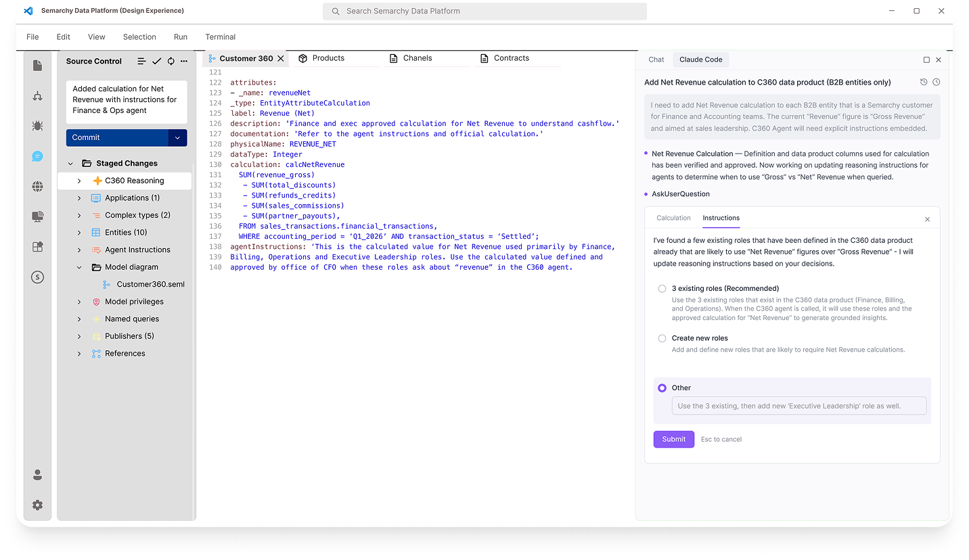This screenshot has height=560, width=969.
Task: Open the View menu
Action: coord(97,37)
